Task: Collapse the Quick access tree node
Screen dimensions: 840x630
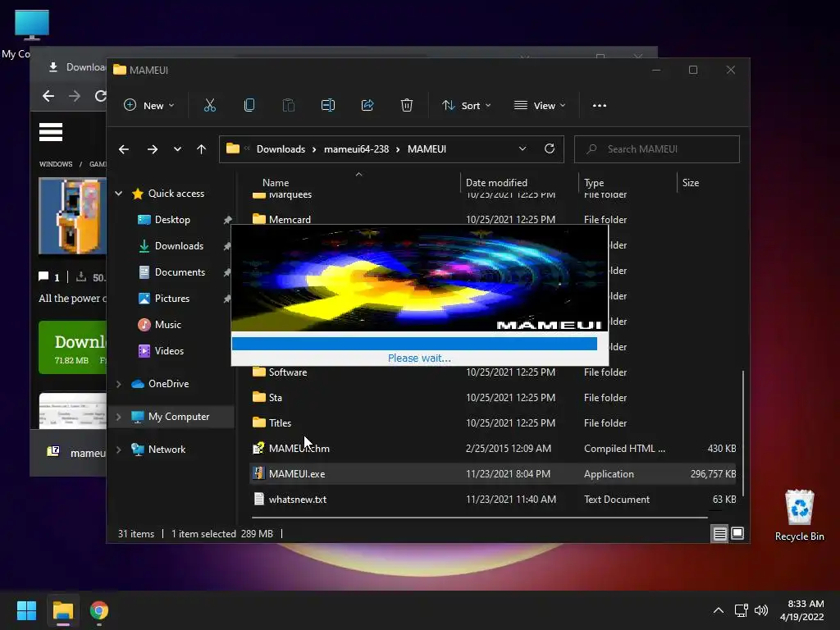Action: point(119,194)
